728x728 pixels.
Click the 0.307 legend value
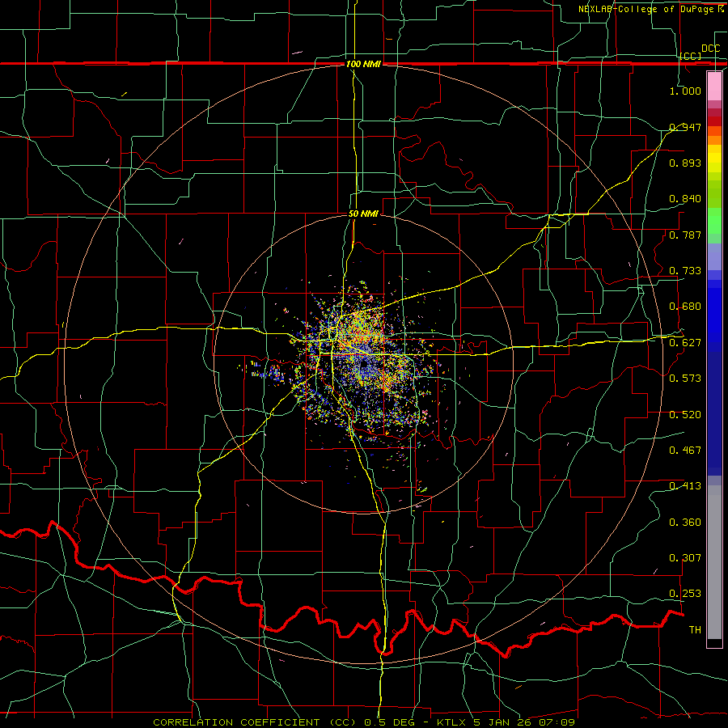(685, 558)
